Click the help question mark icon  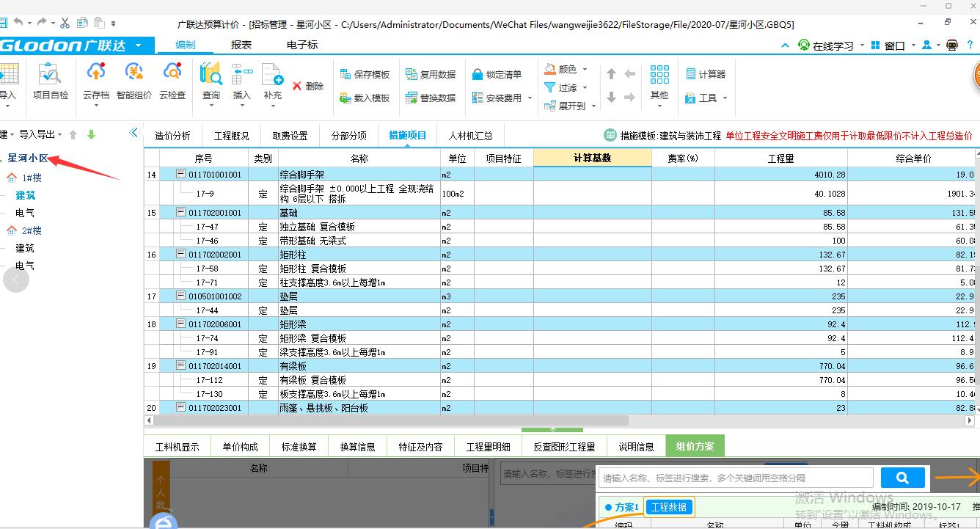971,45
